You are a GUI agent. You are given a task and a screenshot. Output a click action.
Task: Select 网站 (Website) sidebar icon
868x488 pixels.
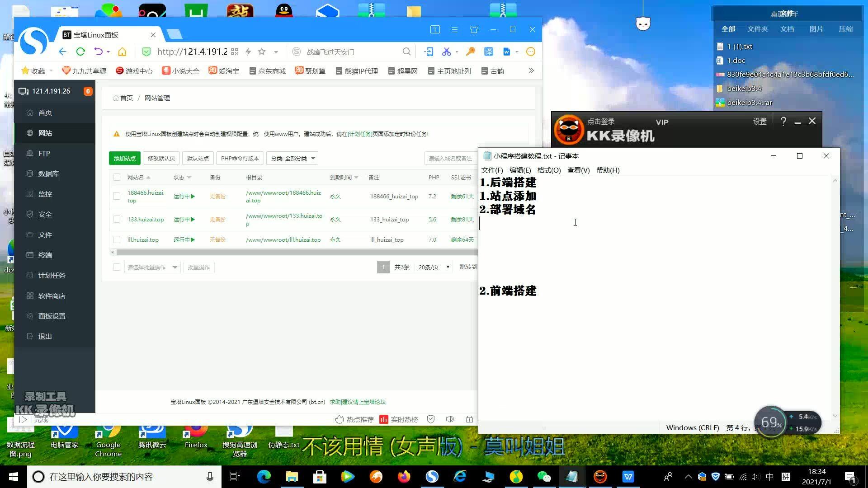pyautogui.click(x=45, y=132)
